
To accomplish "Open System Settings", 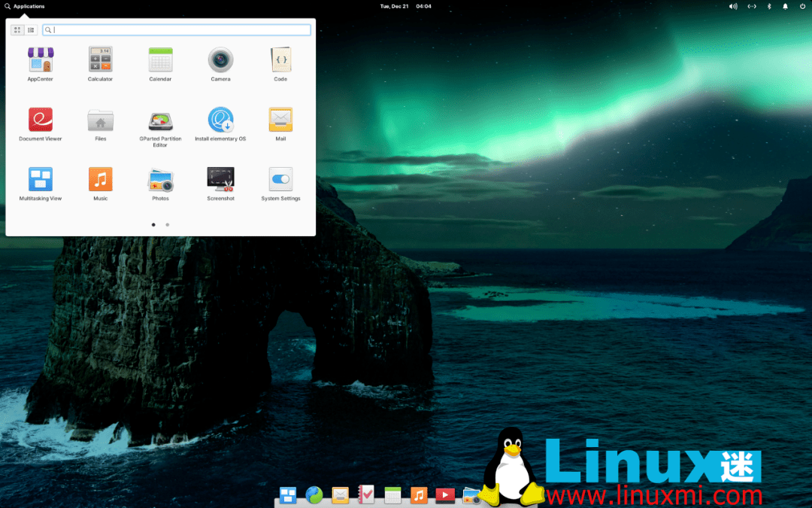I will (x=280, y=181).
